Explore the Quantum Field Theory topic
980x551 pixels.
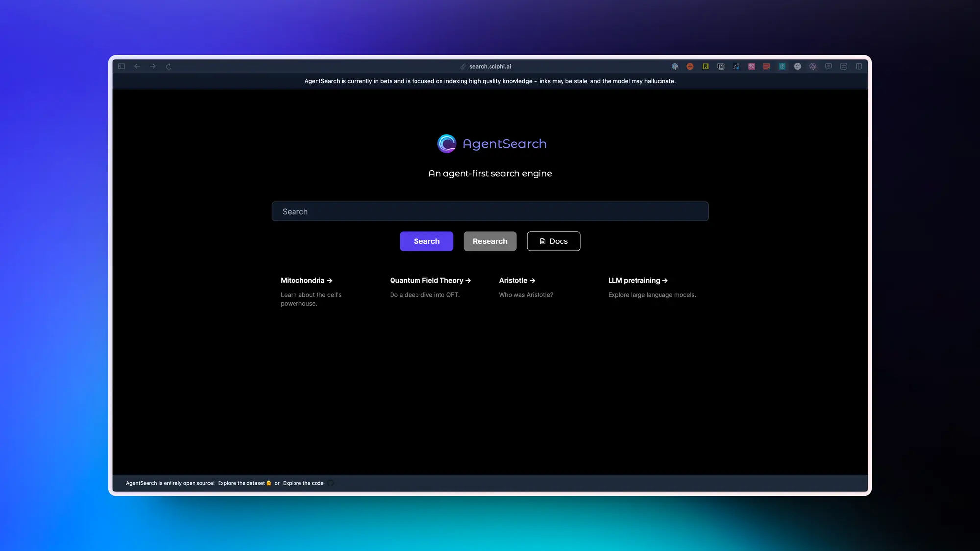pyautogui.click(x=430, y=281)
